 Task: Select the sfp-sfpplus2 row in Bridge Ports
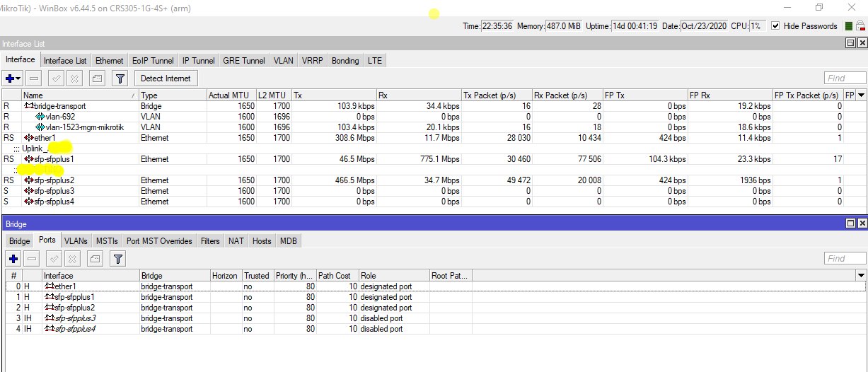pyautogui.click(x=435, y=308)
